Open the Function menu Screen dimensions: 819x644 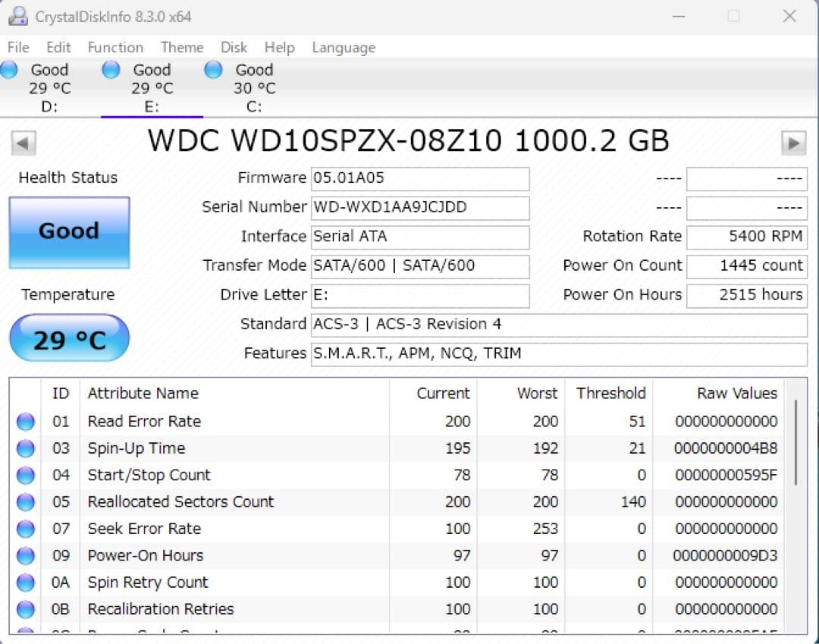point(115,47)
